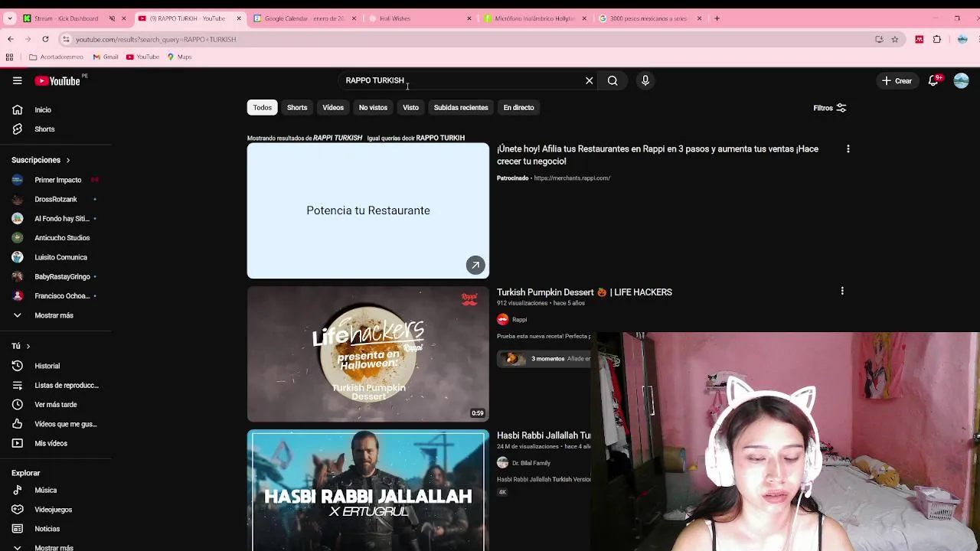Open the Turkish Pumpkin Dessert video title
980x551 pixels.
(584, 292)
